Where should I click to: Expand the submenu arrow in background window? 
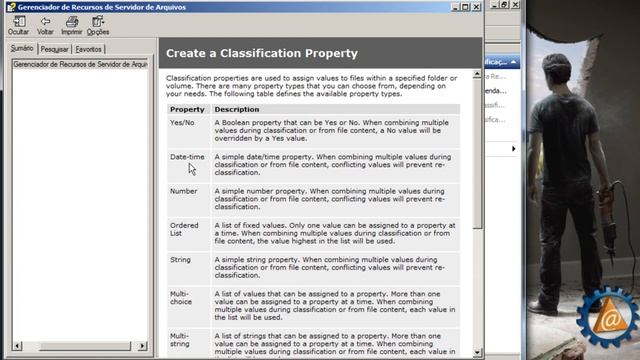click(x=513, y=149)
